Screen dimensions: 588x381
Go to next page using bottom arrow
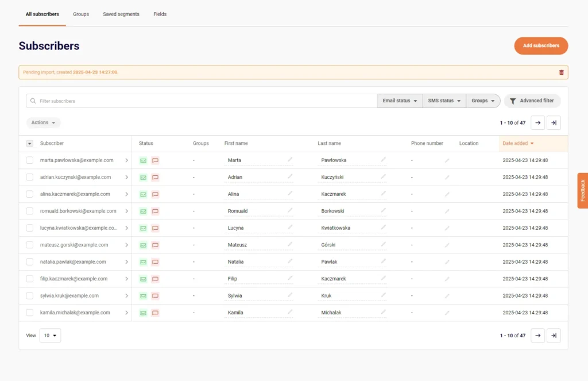pyautogui.click(x=537, y=336)
